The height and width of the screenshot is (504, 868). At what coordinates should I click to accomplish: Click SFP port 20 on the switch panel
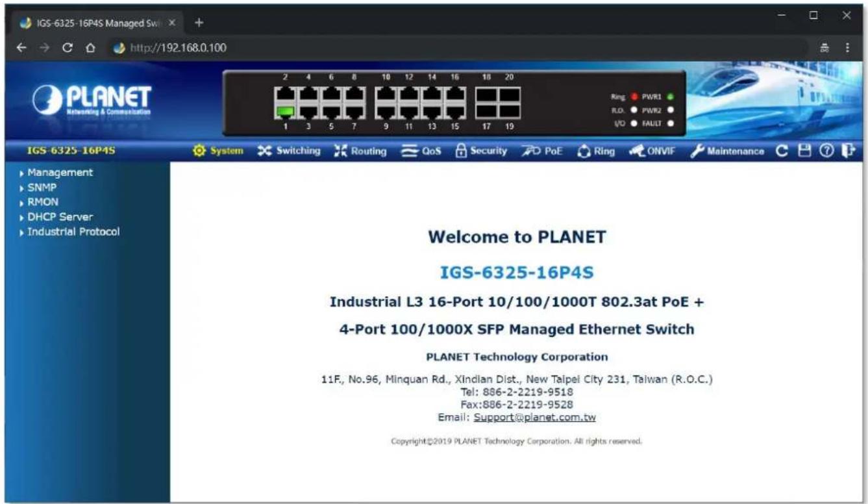click(x=510, y=95)
